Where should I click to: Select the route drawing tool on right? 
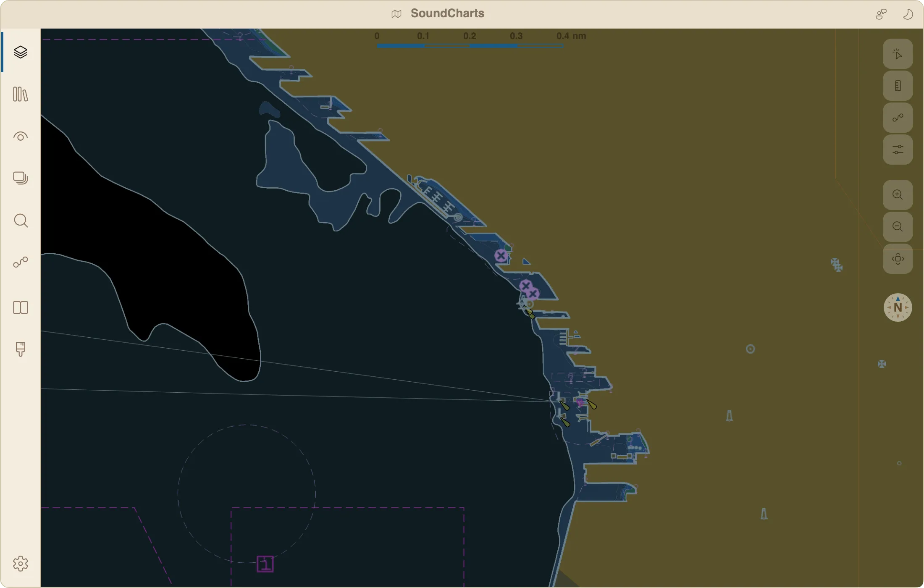[898, 118]
